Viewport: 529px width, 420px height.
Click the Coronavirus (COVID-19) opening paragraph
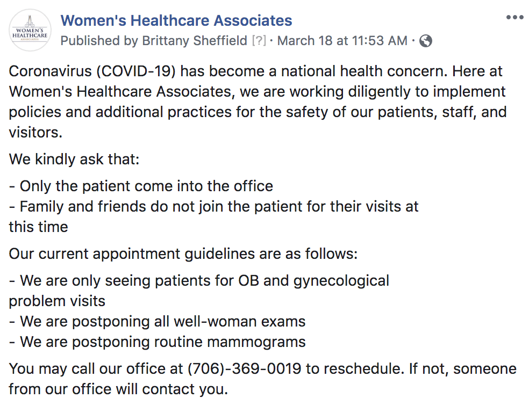[x=257, y=101]
